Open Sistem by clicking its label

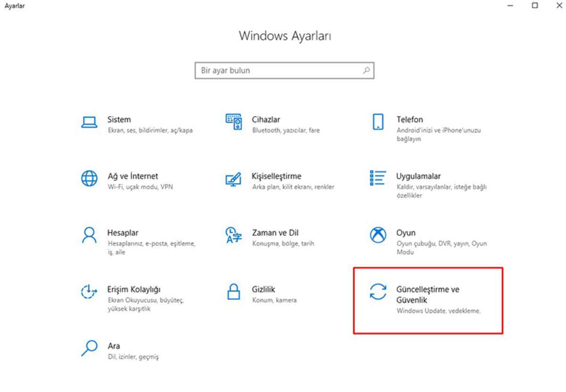pyautogui.click(x=118, y=119)
